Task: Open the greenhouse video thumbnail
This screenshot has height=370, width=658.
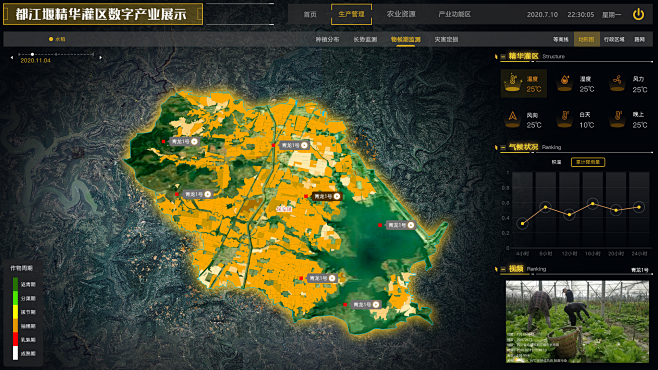Action: coord(577,321)
